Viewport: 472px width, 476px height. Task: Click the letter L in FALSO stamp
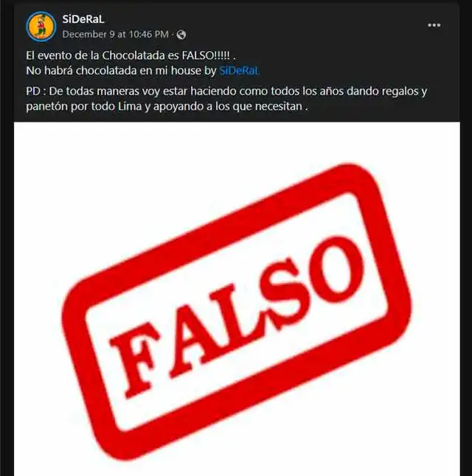point(239,319)
